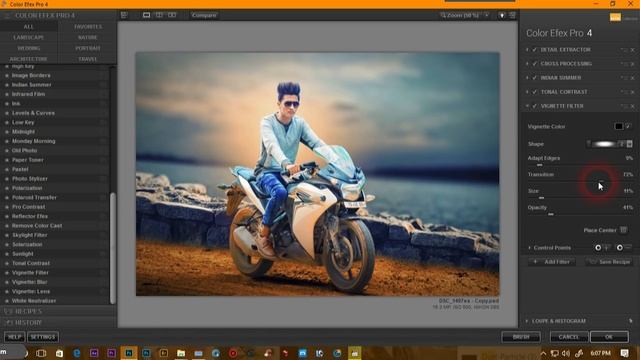This screenshot has height=360, width=640.
Task: Uncheck the Tonal Contrast filter
Action: point(535,92)
